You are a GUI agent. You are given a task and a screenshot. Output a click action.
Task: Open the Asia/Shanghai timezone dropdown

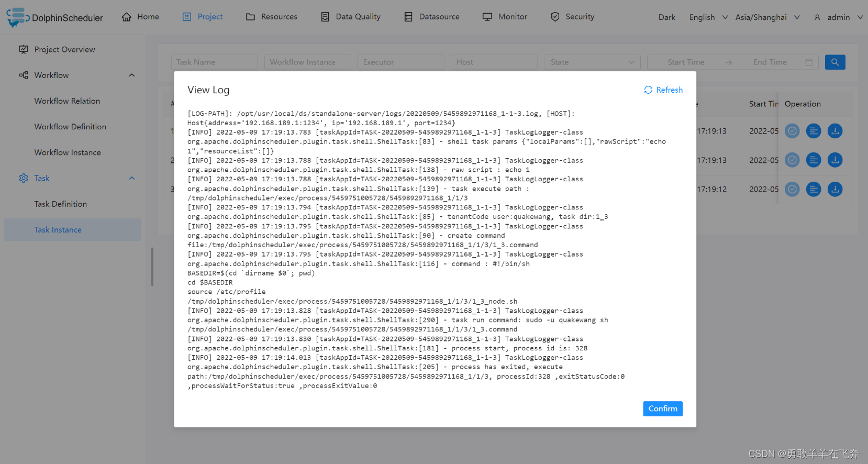tap(767, 17)
